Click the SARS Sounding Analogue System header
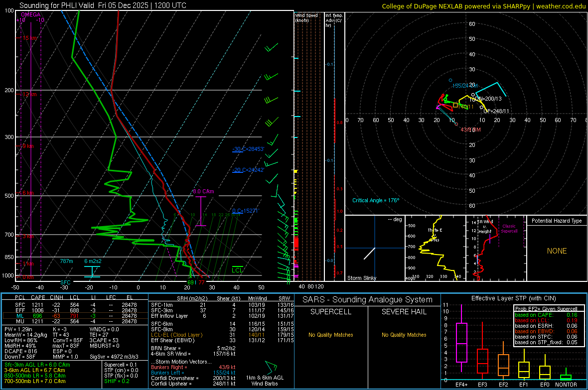 (x=368, y=299)
